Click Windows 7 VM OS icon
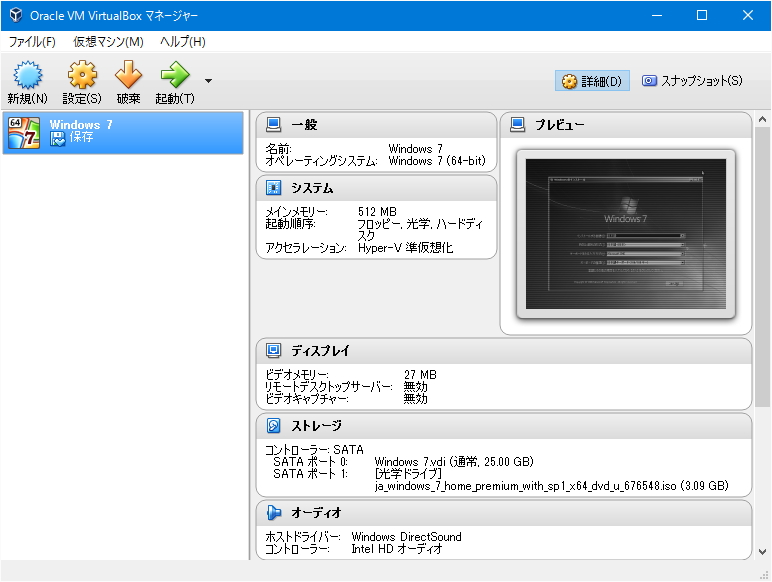The height and width of the screenshot is (582, 772). coord(24,133)
